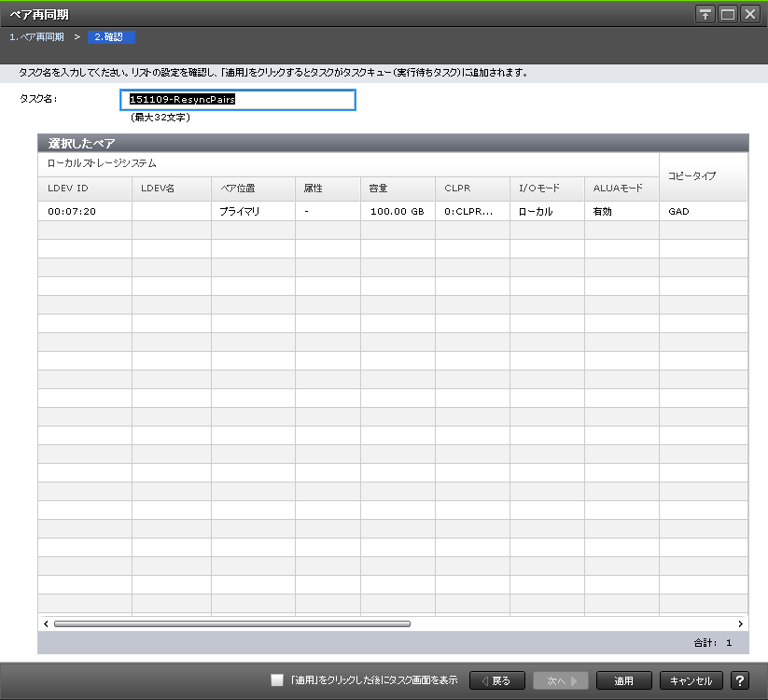Maximize the ペア再同期 dialog window
This screenshot has height=700, width=768.
click(x=728, y=14)
